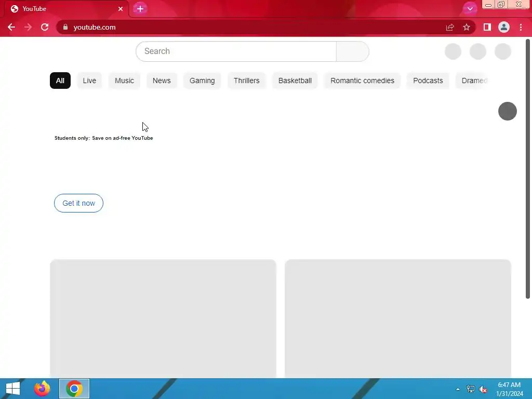
Task: Open network status tray icon
Action: coord(471,389)
